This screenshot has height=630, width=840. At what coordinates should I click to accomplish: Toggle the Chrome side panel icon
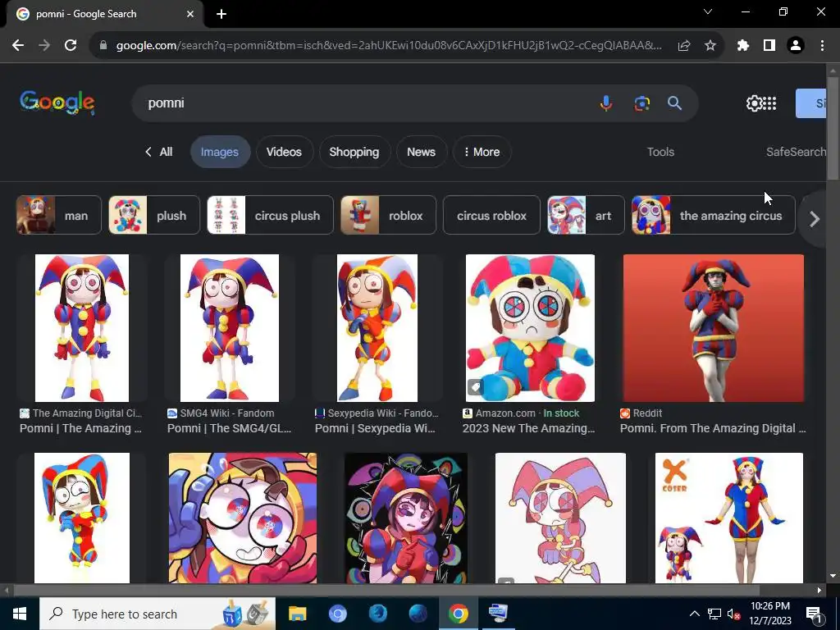point(769,46)
